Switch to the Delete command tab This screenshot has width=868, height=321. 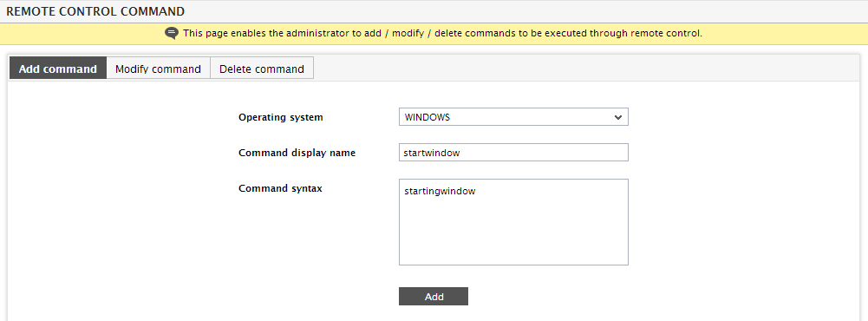pyautogui.click(x=261, y=69)
